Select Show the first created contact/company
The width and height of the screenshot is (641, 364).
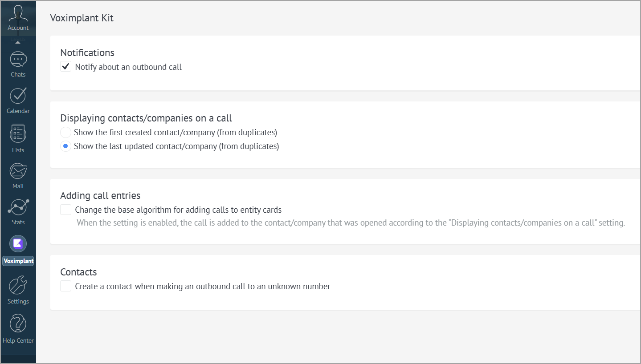pyautogui.click(x=65, y=132)
